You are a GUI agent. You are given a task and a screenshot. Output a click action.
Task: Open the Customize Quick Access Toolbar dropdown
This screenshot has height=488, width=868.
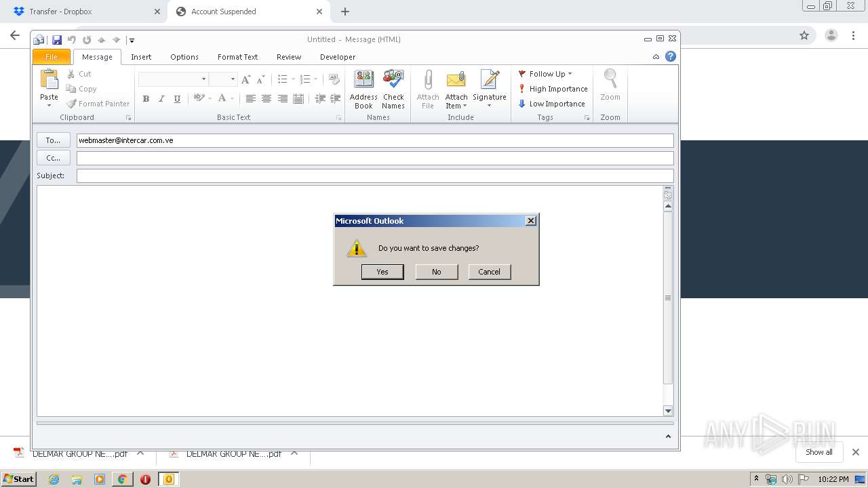tap(132, 41)
